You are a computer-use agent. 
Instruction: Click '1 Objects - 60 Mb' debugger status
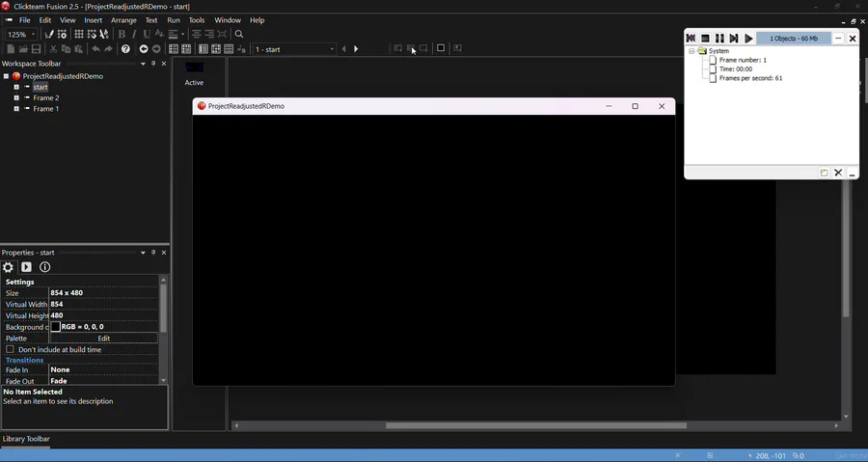point(794,39)
